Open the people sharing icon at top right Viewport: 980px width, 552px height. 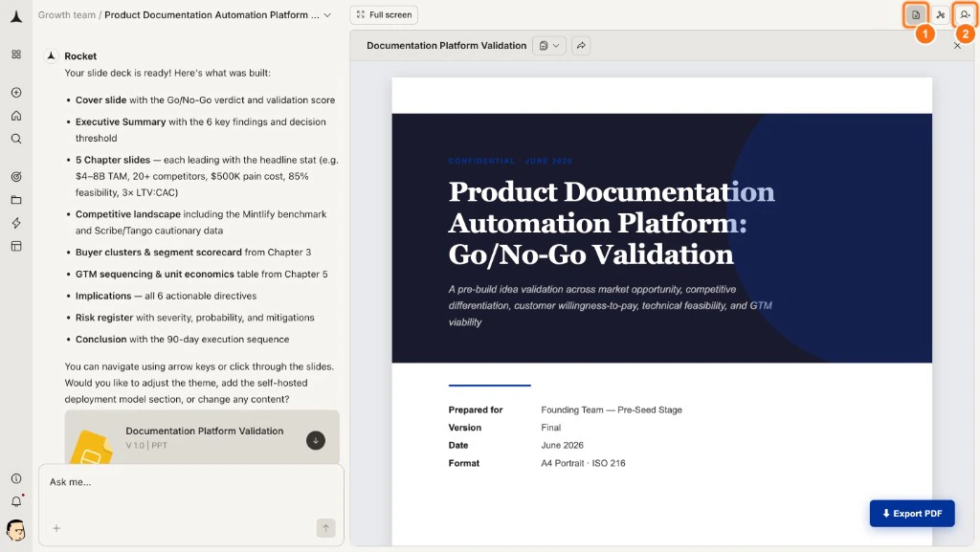[x=965, y=14]
